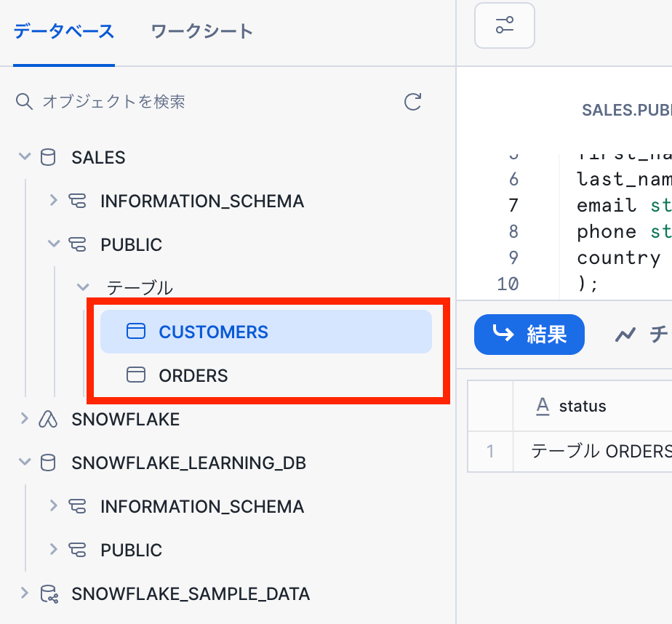Click the status column header

pos(582,406)
